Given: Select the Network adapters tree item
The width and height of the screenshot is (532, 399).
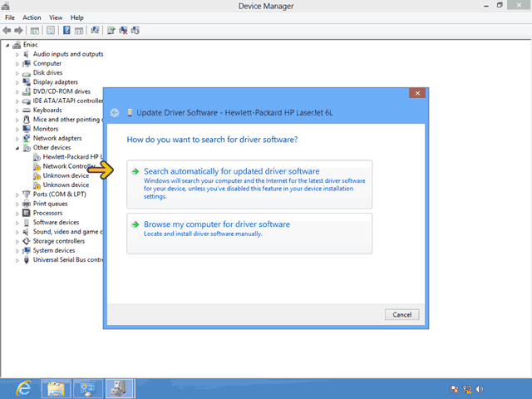Looking at the screenshot, I should point(57,138).
